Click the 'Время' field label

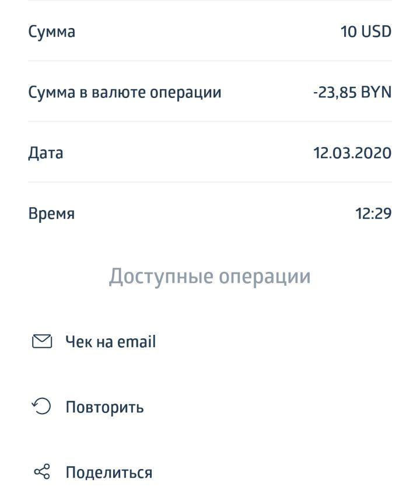coord(51,213)
